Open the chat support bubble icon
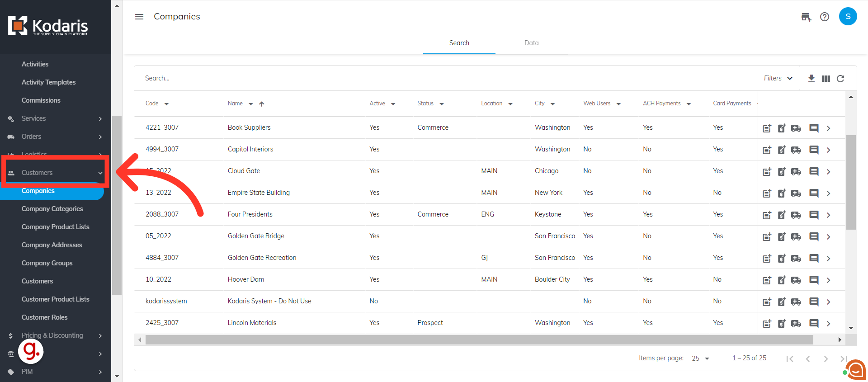This screenshot has width=868, height=382. (855, 370)
